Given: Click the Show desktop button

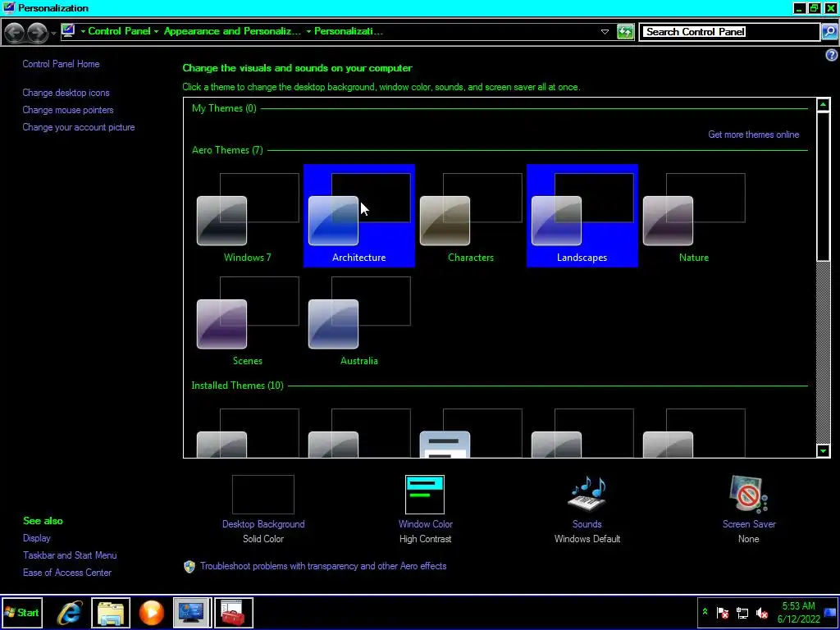Looking at the screenshot, I should pos(830,612).
